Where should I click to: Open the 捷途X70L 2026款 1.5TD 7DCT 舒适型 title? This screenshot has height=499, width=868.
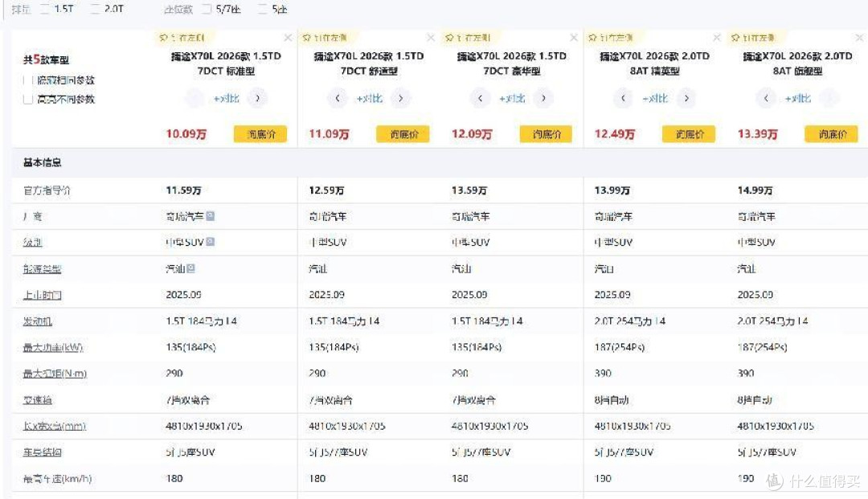tap(369, 63)
